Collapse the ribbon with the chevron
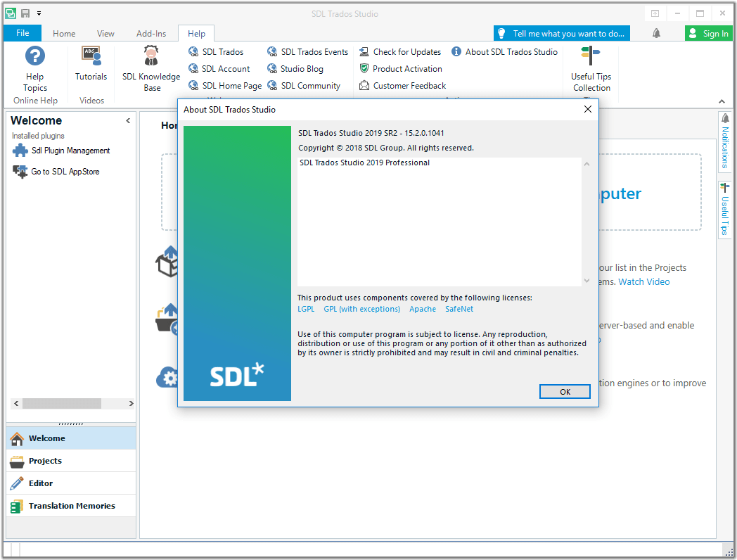737x560 pixels. pyautogui.click(x=722, y=101)
